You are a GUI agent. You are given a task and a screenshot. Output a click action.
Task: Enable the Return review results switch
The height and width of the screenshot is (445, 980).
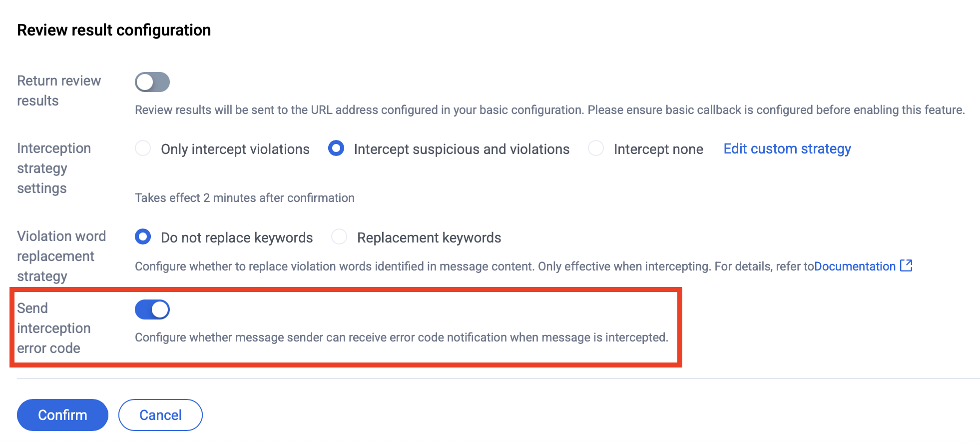[x=152, y=82]
